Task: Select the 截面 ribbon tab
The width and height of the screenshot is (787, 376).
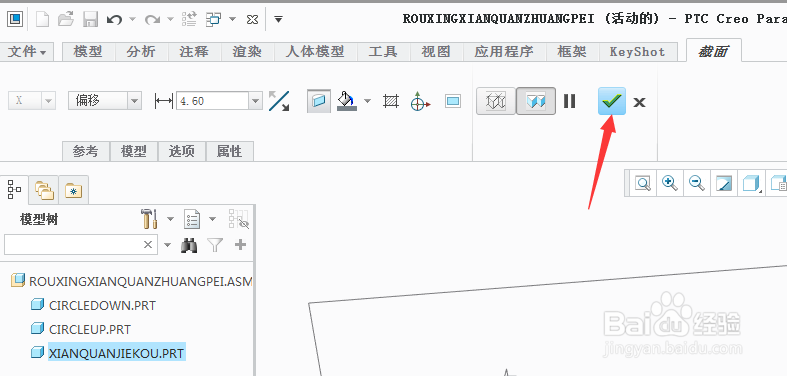Action: [x=713, y=51]
